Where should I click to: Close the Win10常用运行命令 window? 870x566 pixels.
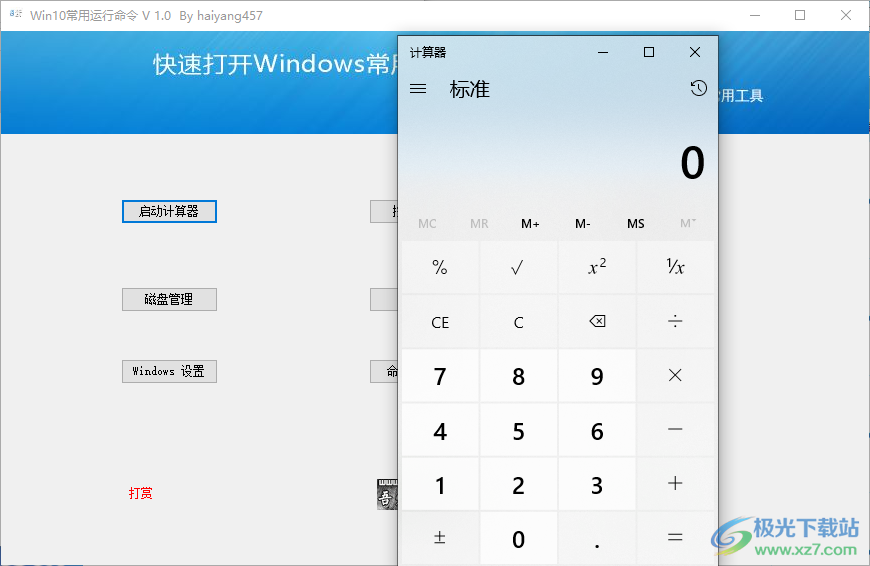pos(846,16)
